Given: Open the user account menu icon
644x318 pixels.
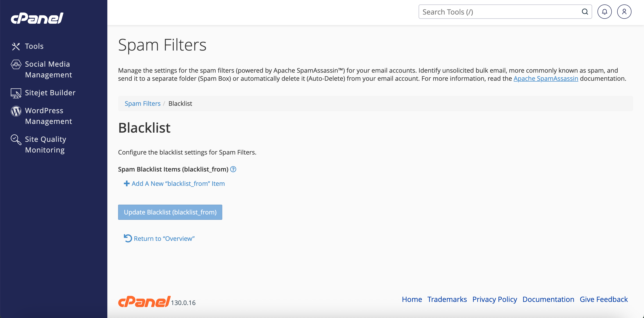Looking at the screenshot, I should (x=624, y=12).
